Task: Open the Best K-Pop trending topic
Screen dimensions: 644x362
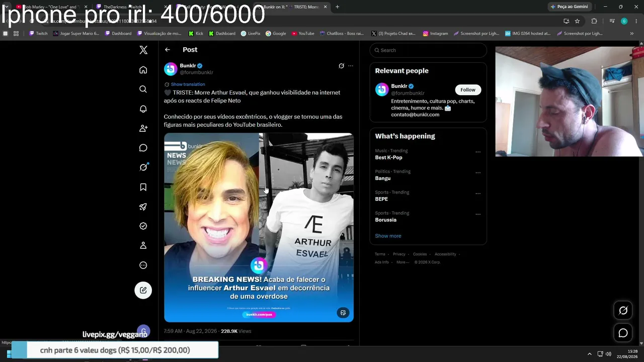Action: coord(388,158)
